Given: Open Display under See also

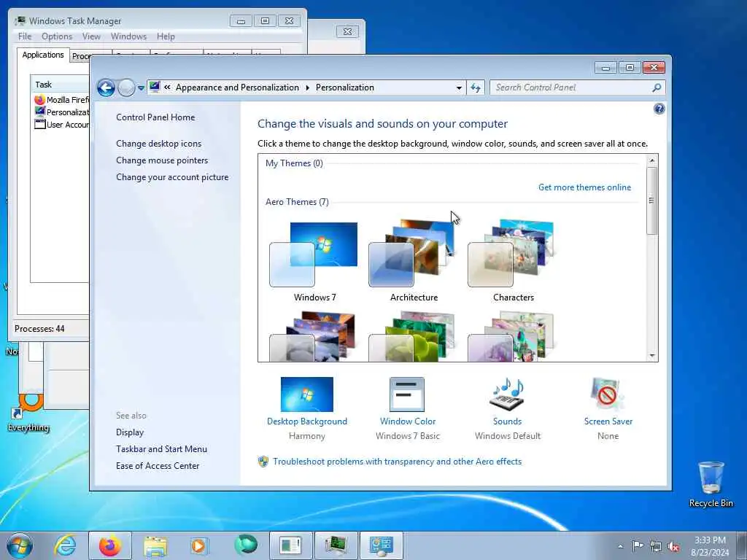Looking at the screenshot, I should click(x=130, y=432).
